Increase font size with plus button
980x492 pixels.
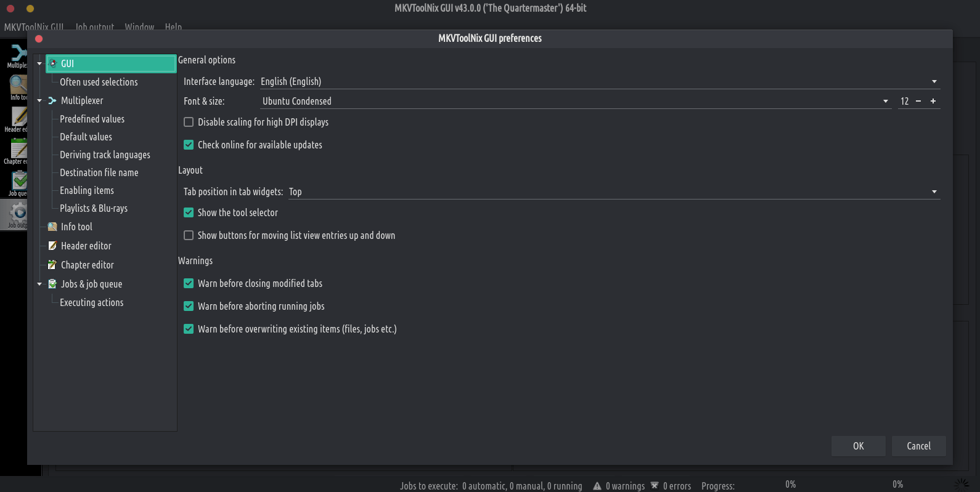(x=933, y=101)
